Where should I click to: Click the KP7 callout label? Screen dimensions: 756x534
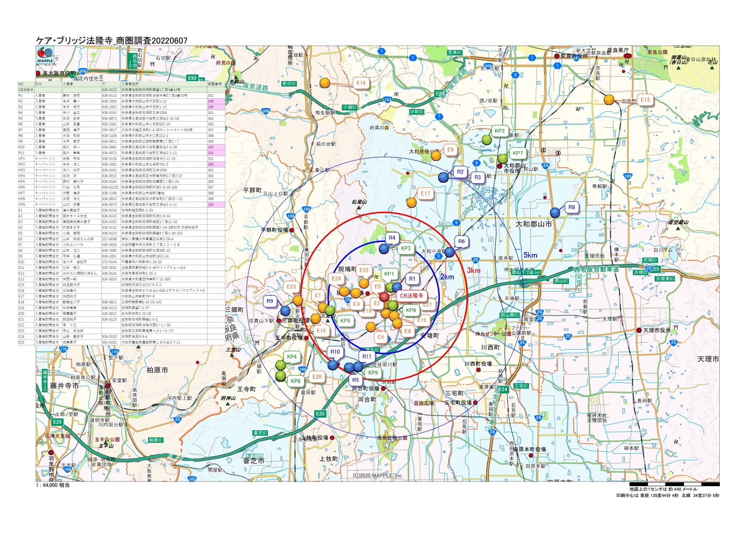click(518, 153)
